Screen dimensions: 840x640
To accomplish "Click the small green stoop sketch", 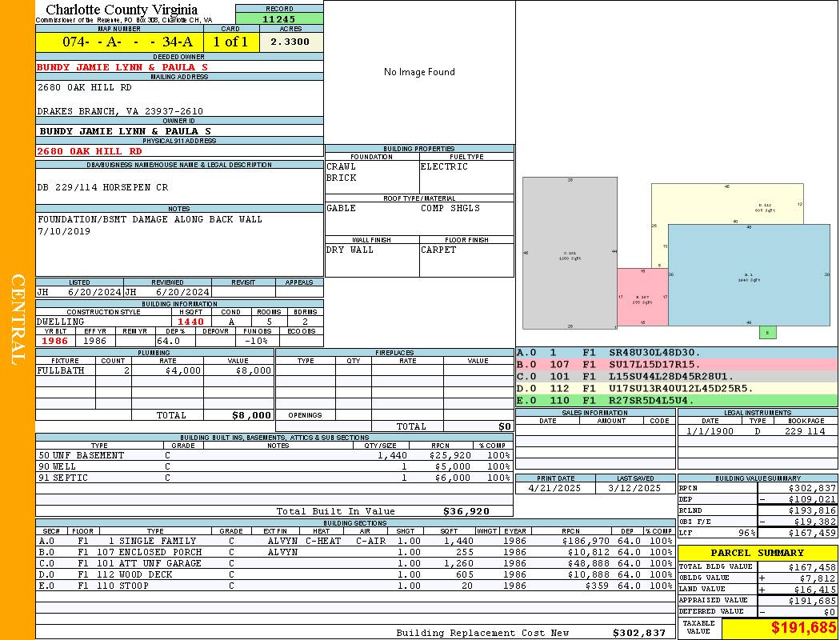I will tap(768, 333).
